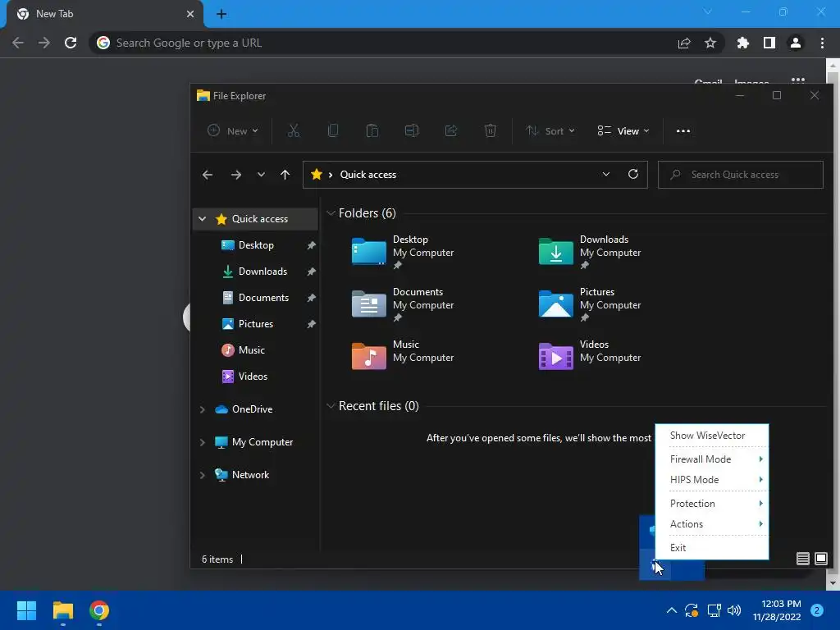Expand the Network tree node
The height and width of the screenshot is (630, 840).
[202, 475]
